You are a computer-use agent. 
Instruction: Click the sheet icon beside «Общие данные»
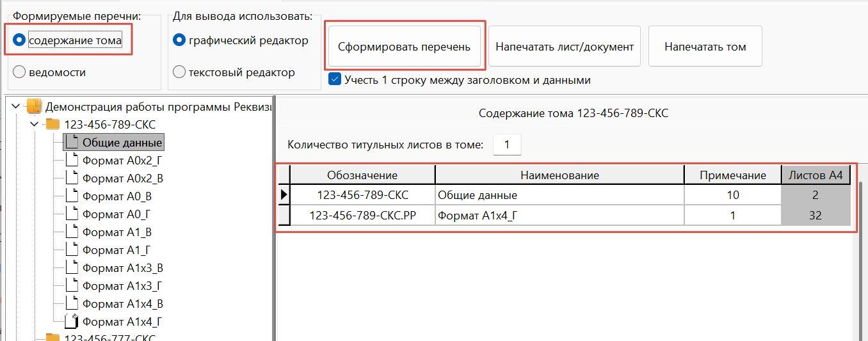[71, 142]
